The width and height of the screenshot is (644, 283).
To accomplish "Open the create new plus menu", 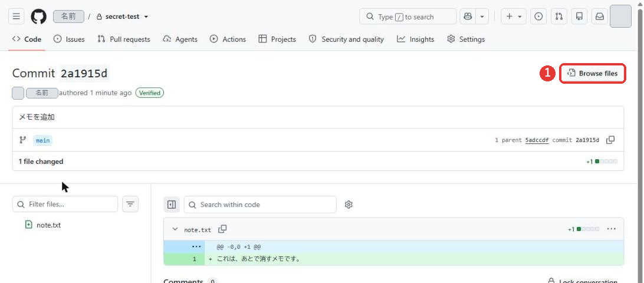I will click(x=514, y=17).
